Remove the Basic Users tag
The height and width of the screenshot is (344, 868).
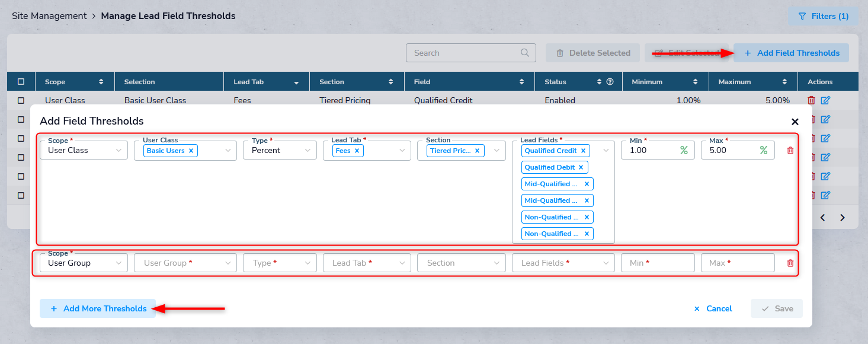coord(191,151)
